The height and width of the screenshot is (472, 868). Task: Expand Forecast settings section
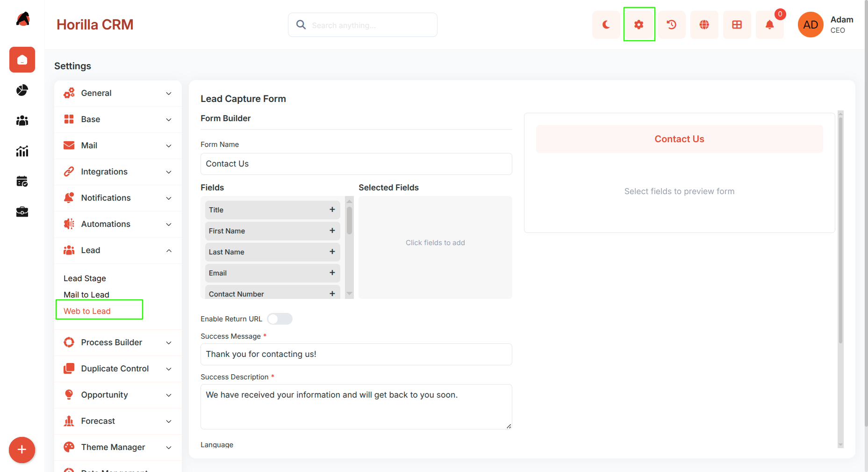[x=118, y=421]
